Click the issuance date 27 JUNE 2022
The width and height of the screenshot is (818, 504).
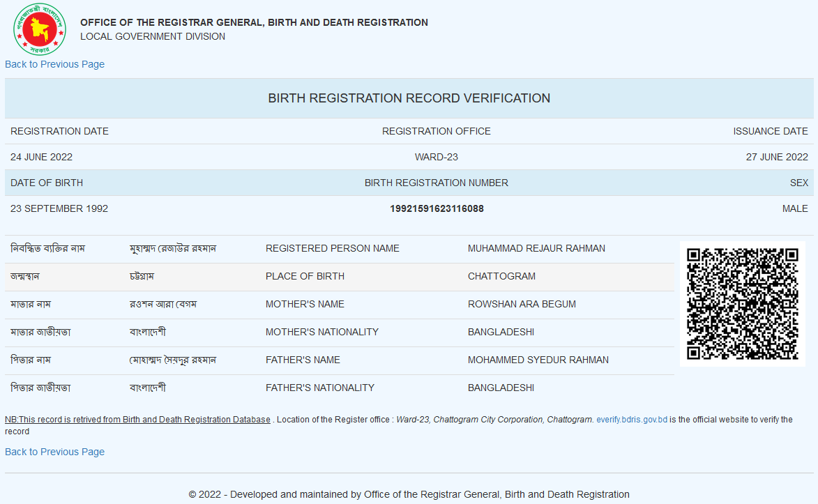(777, 157)
